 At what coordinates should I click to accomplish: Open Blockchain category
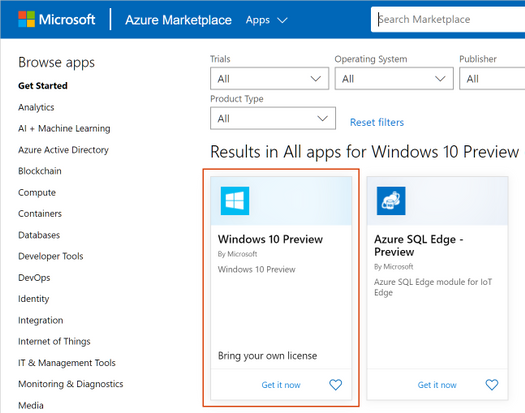(40, 171)
